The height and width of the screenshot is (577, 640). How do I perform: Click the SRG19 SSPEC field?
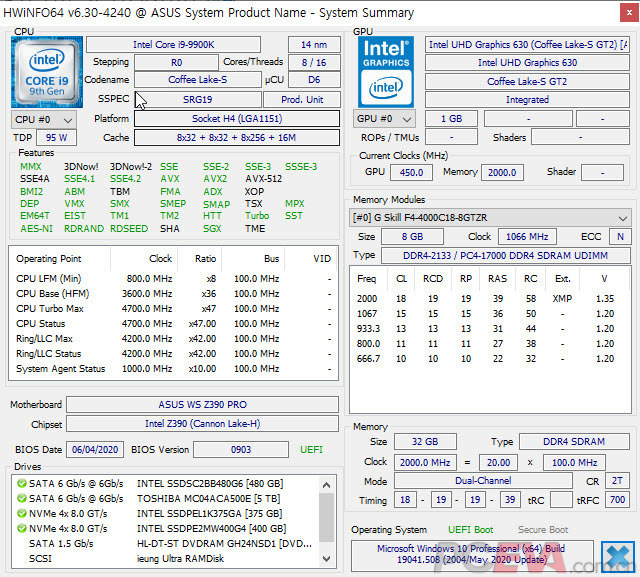click(x=197, y=100)
